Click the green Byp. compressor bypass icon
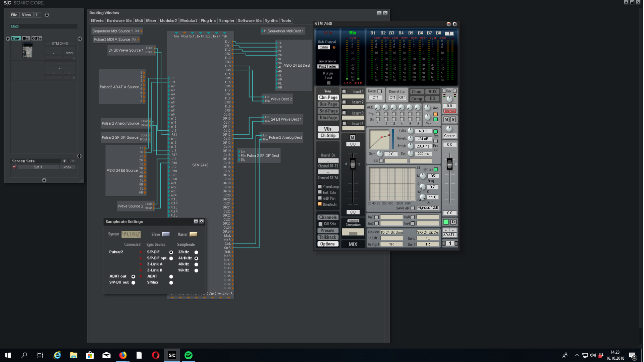 coord(435,131)
